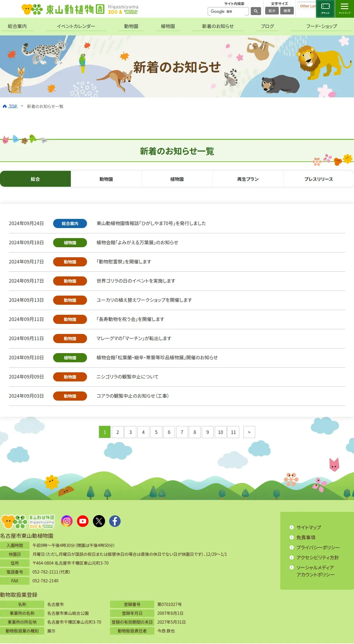The height and width of the screenshot is (644, 354).
Task: Open 新着のお知らせ in top navigation
Action: (218, 26)
